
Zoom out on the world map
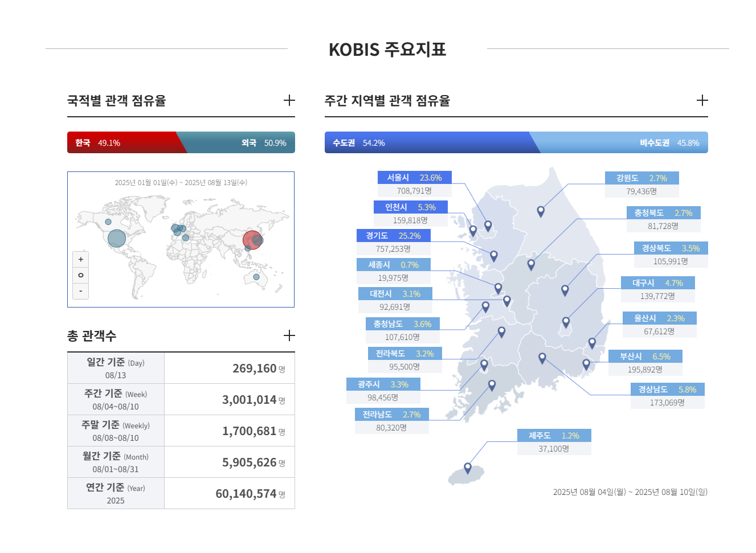tap(80, 291)
